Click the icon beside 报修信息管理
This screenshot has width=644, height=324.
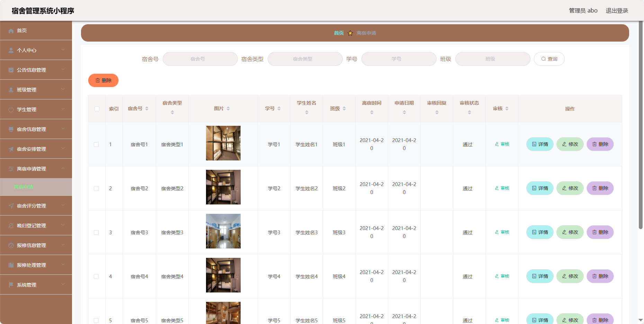click(11, 246)
